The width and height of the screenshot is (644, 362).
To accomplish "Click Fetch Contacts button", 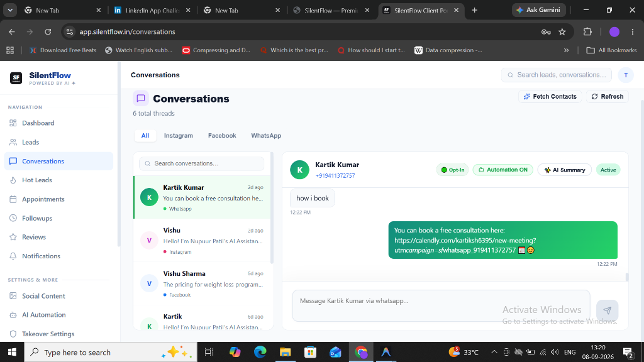I will pyautogui.click(x=550, y=96).
